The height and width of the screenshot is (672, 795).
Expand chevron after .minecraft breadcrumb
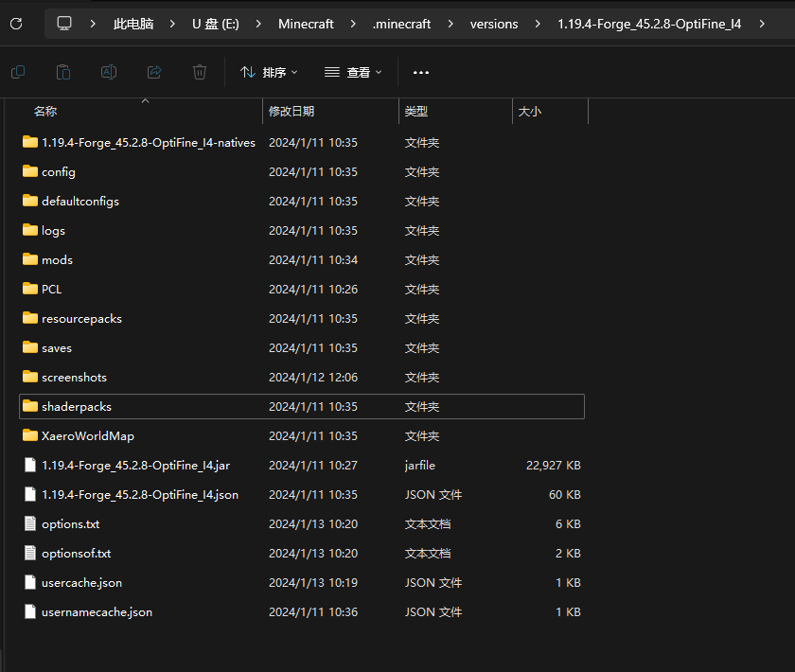click(450, 24)
